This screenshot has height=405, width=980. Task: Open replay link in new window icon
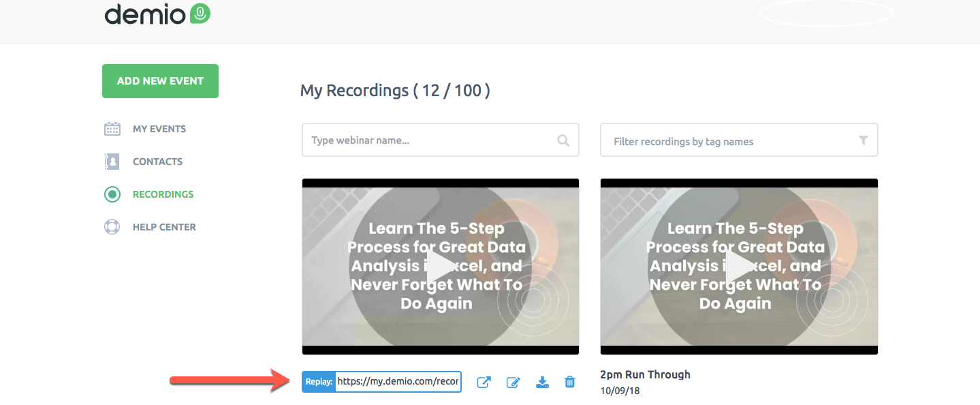[x=484, y=382]
